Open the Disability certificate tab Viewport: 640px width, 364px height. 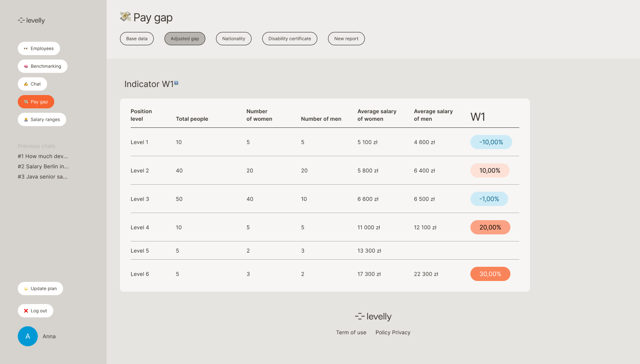click(290, 39)
